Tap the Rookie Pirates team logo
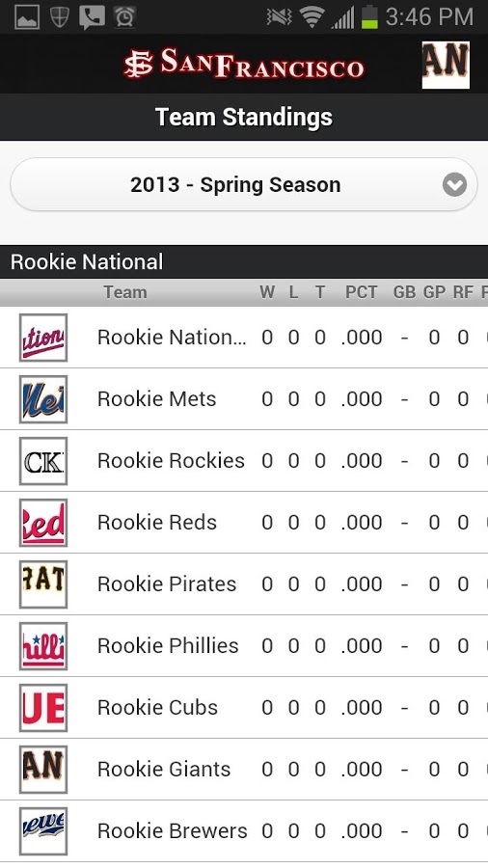This screenshot has height=868, width=488. click(43, 584)
